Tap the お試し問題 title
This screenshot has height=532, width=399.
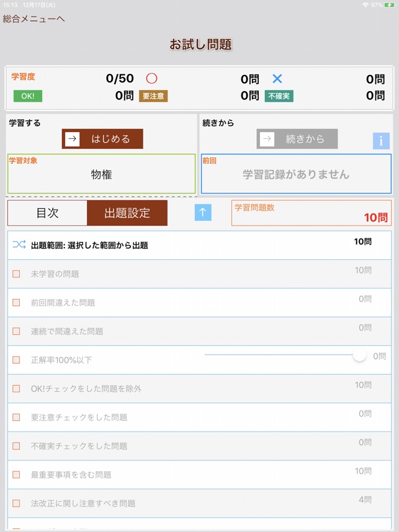(200, 45)
